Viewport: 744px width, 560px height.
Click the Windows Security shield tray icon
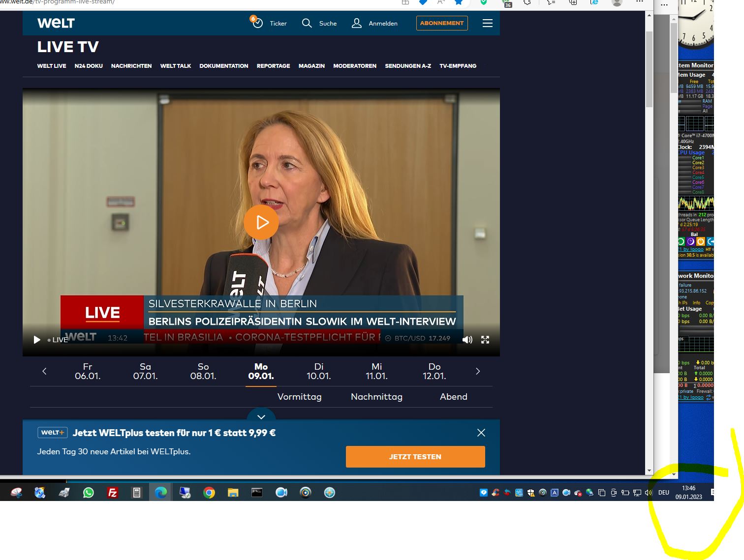pos(531,493)
